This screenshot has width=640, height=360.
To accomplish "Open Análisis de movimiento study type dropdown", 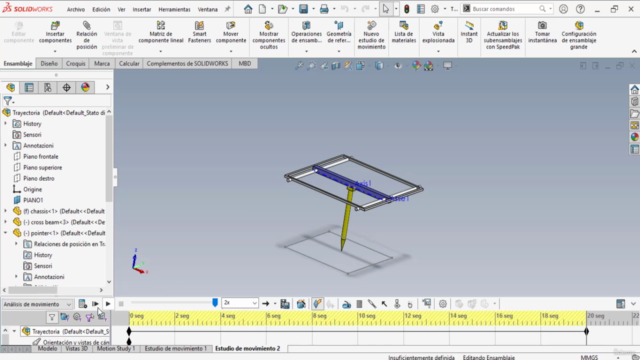I will pos(37,304).
